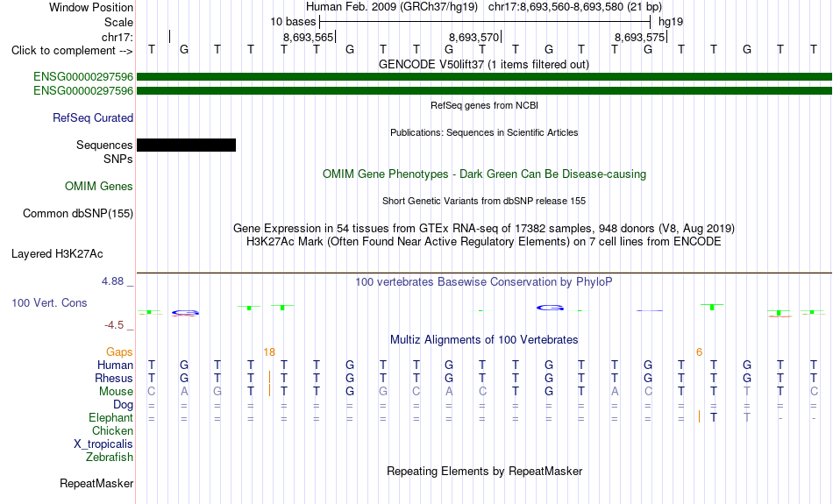Viewport: 833px width, 504px height.
Task: Open the GENCODE V50lift37 track title
Action: coord(483,65)
